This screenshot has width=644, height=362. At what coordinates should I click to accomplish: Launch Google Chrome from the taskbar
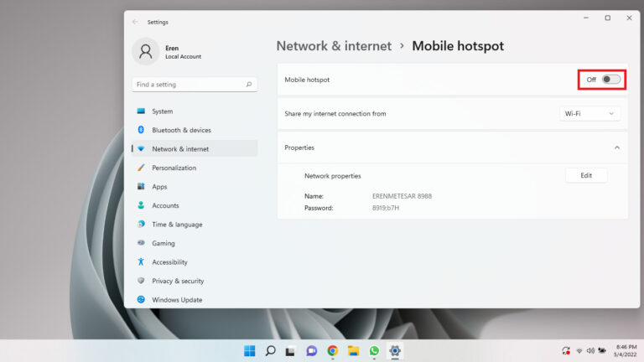coord(333,351)
